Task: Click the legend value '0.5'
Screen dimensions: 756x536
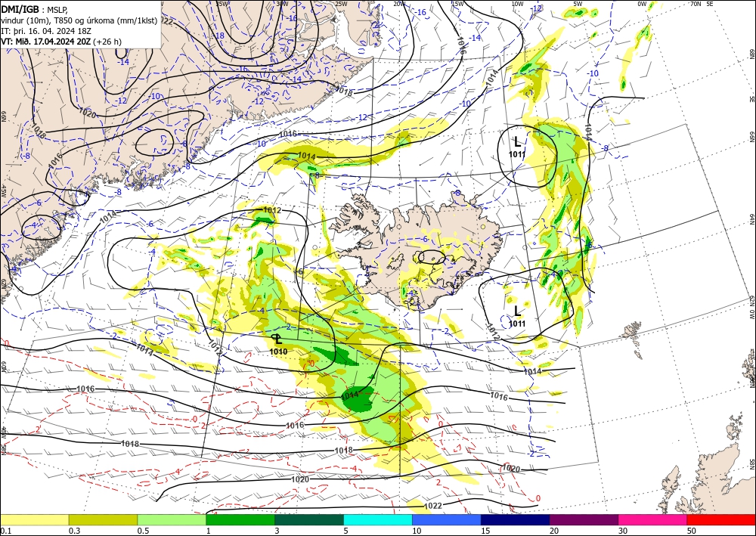Action: [142, 531]
